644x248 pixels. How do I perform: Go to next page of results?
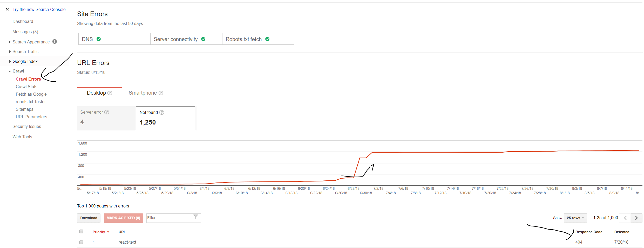click(636, 218)
